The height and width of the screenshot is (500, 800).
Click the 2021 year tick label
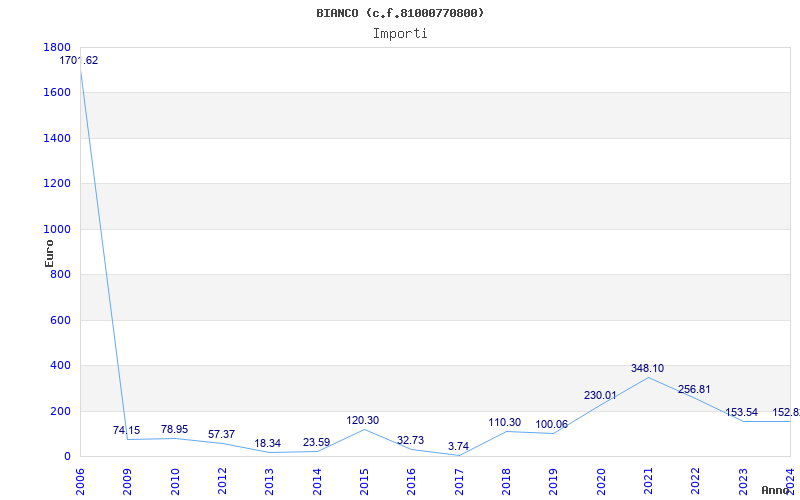648,481
